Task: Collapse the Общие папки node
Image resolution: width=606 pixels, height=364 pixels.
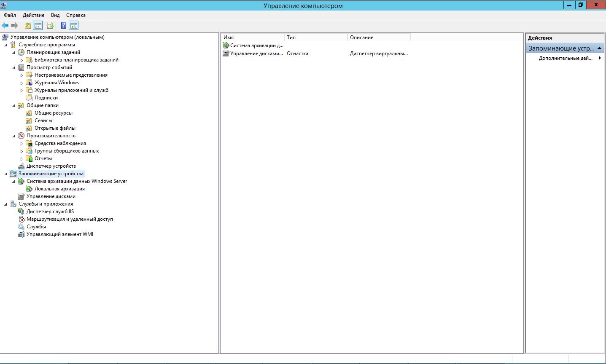Action: 13,106
